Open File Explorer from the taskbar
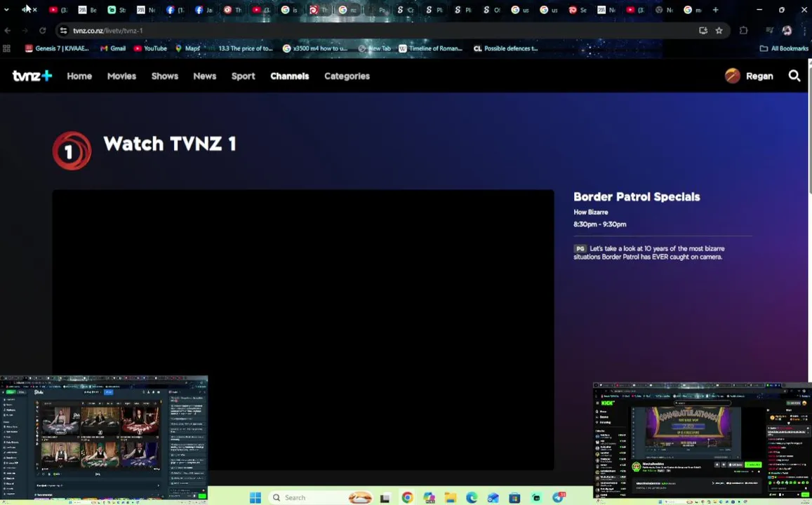The width and height of the screenshot is (812, 505). click(450, 498)
